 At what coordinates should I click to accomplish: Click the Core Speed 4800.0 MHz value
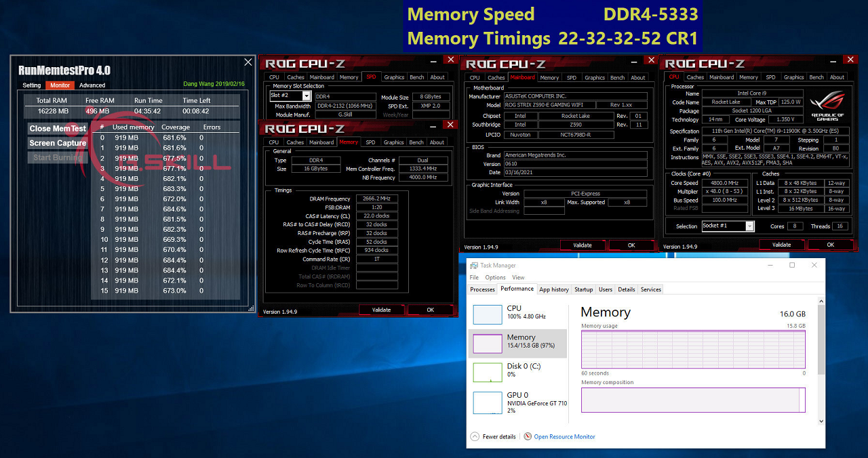point(726,183)
